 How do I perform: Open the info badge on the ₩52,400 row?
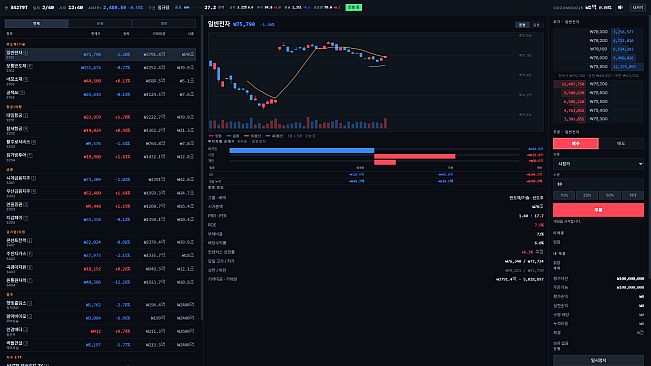(x=34, y=191)
